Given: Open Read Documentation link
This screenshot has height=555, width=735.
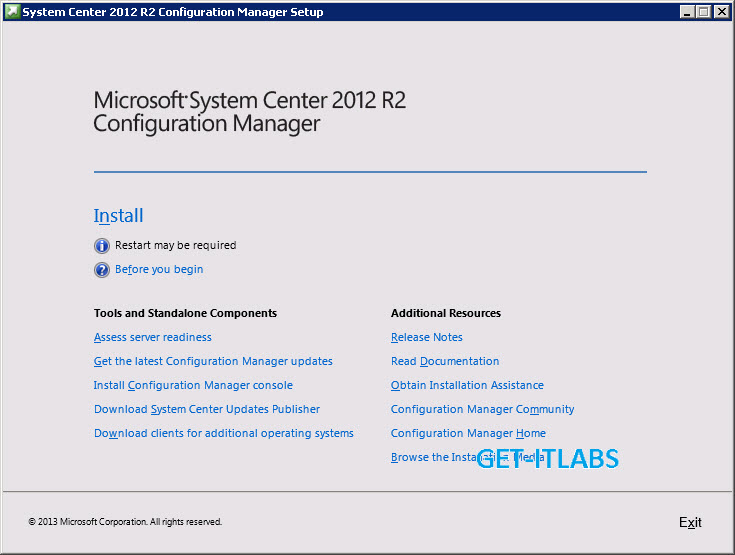Looking at the screenshot, I should (445, 361).
